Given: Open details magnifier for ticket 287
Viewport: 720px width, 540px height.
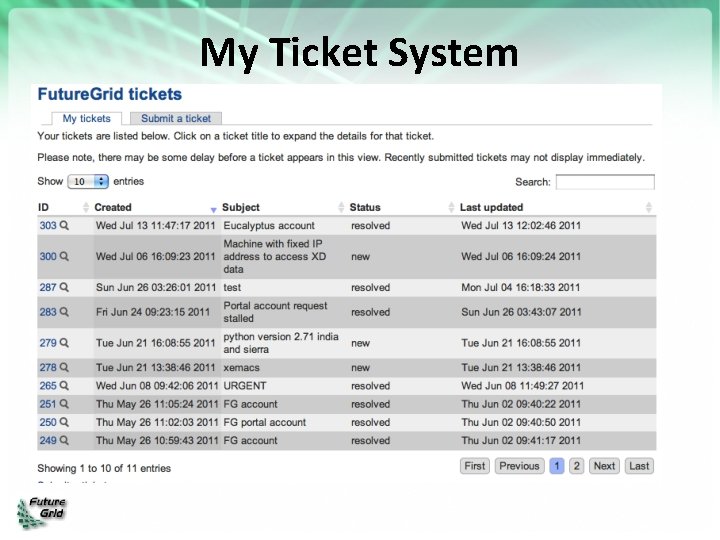Looking at the screenshot, I should pos(65,288).
